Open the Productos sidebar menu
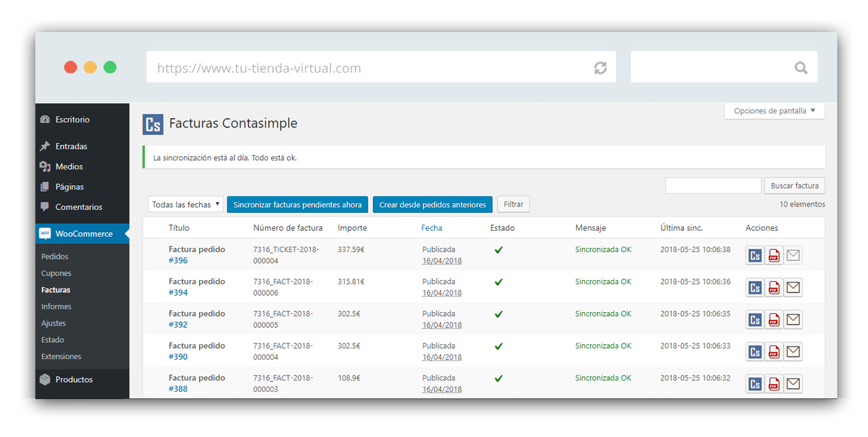Viewport: 868px width, 437px height. (x=74, y=380)
